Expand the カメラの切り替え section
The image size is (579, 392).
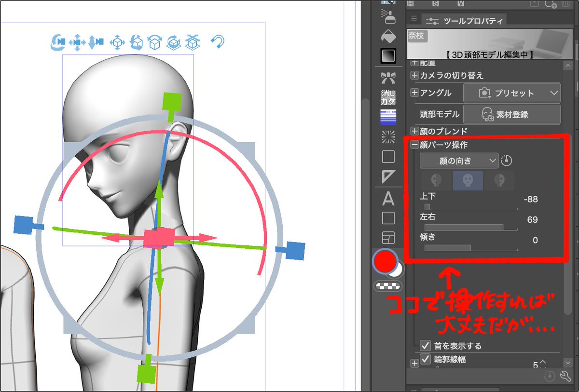[x=414, y=76]
